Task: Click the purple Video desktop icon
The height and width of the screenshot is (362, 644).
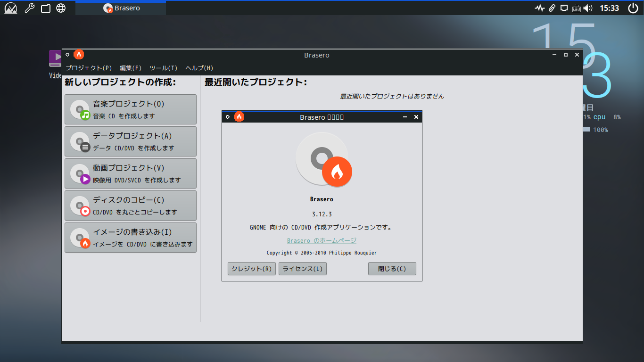Action: tap(55, 58)
